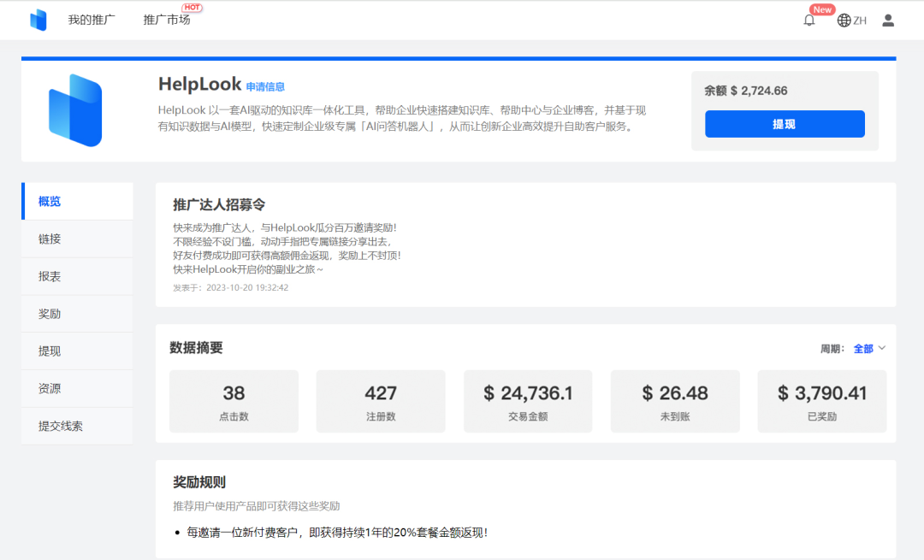The image size is (924, 560).
Task: Click the 余额 $ 2,724.66 balance text
Action: [746, 91]
